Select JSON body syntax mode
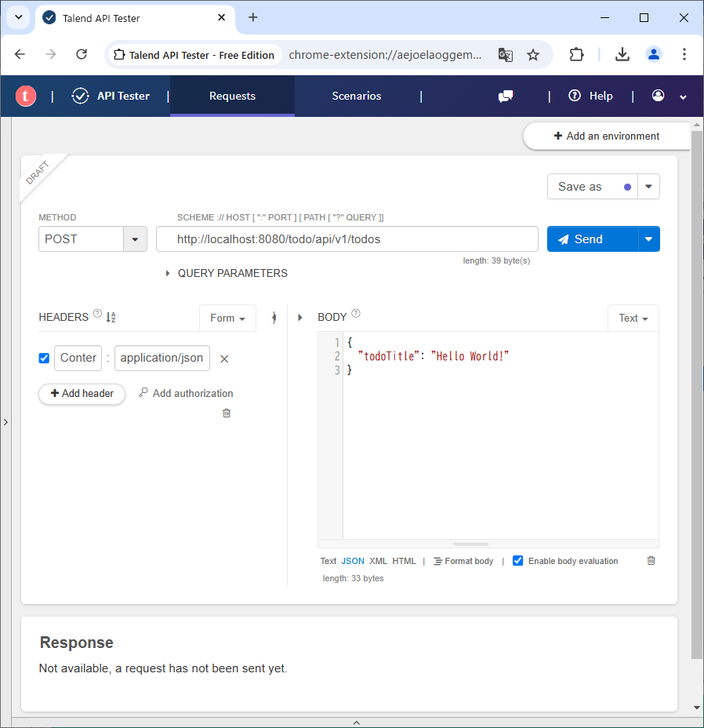 pos(353,561)
